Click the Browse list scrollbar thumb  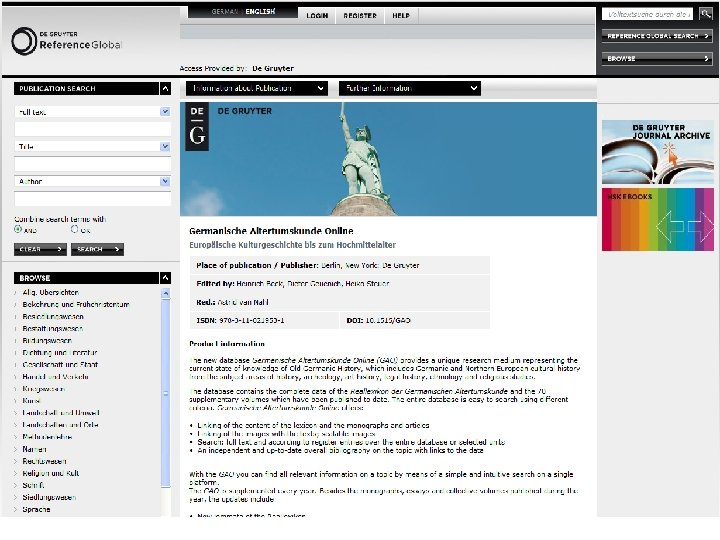tap(166, 393)
